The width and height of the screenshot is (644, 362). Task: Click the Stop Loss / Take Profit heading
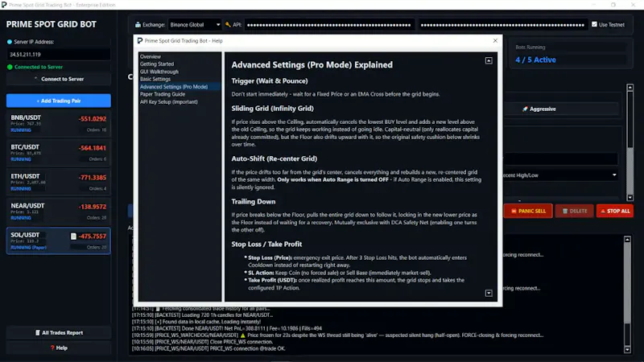pos(266,245)
